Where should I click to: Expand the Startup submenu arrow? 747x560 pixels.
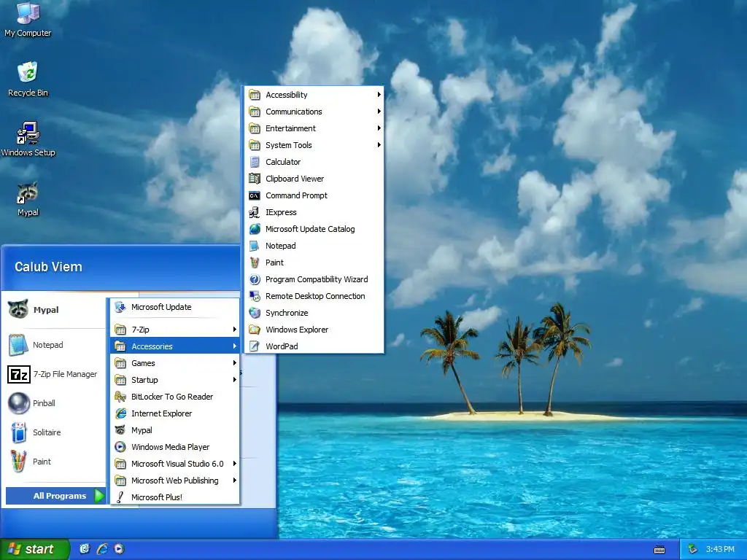(x=234, y=379)
